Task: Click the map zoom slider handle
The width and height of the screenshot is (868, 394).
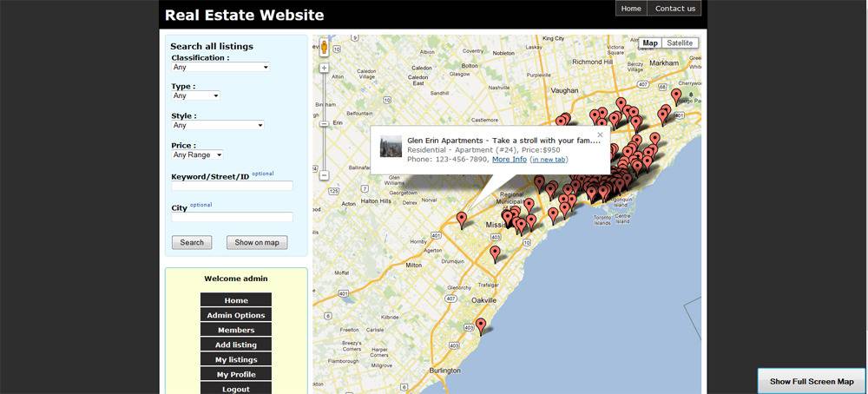Action: click(325, 124)
